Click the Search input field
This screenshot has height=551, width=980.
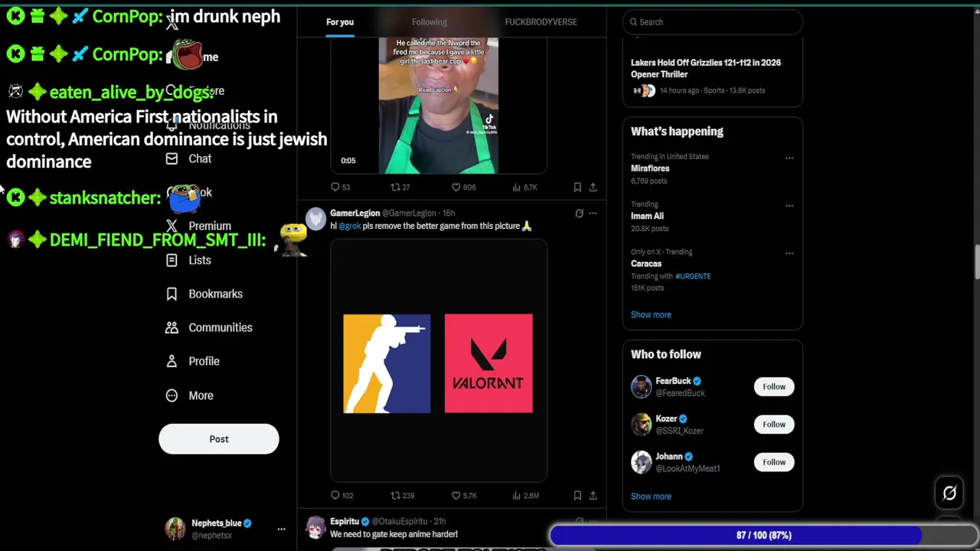pyautogui.click(x=713, y=22)
